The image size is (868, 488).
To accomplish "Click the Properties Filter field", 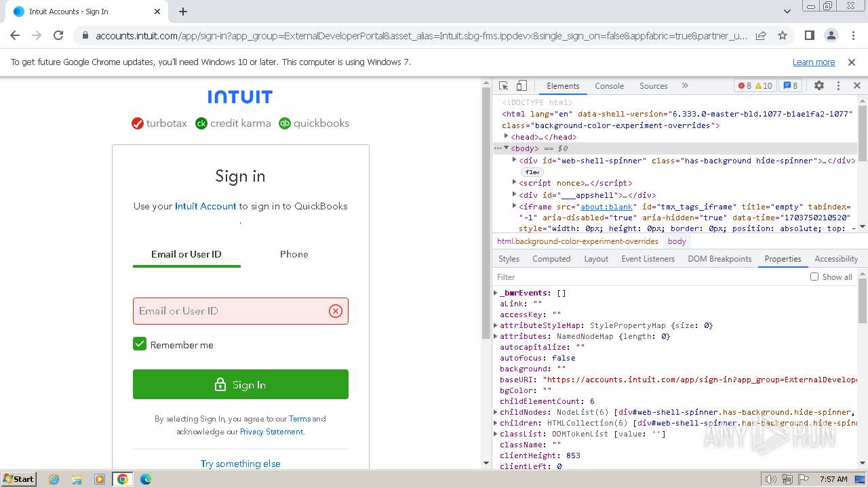I will point(651,277).
